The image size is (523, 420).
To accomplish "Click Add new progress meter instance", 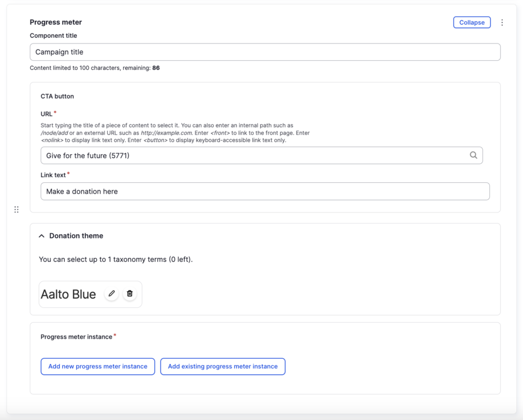I will (97, 367).
